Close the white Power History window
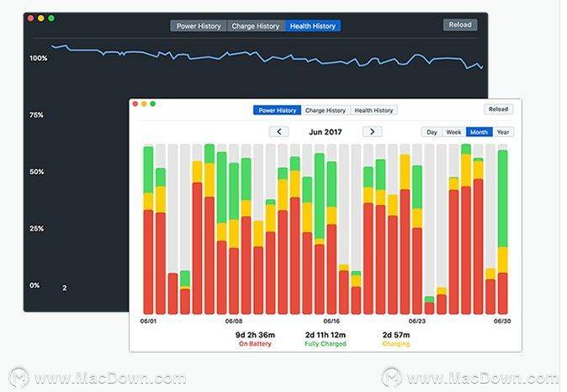This screenshot has width=567, height=392. tap(135, 103)
